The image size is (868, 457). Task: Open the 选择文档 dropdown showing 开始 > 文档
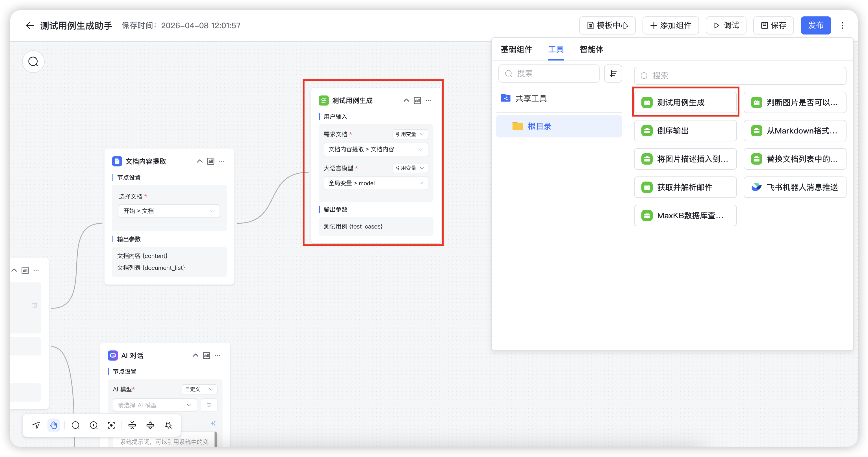(x=169, y=210)
